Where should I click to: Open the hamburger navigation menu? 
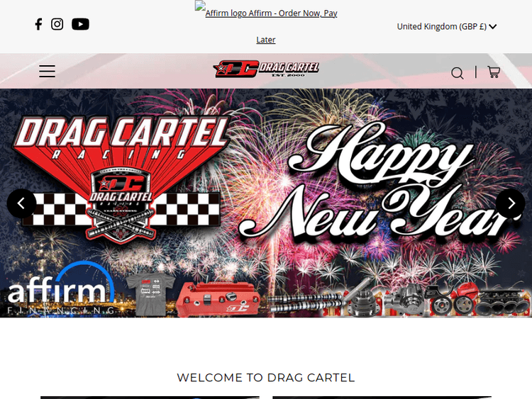click(x=47, y=71)
